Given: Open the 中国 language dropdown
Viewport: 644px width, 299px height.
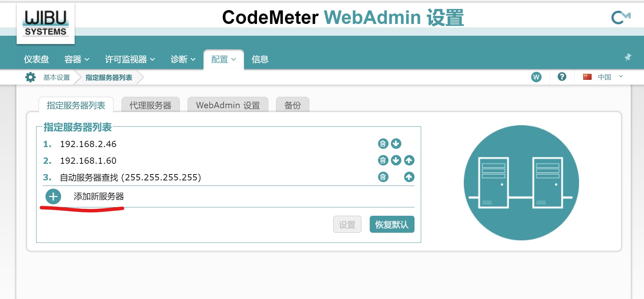Looking at the screenshot, I should [604, 77].
